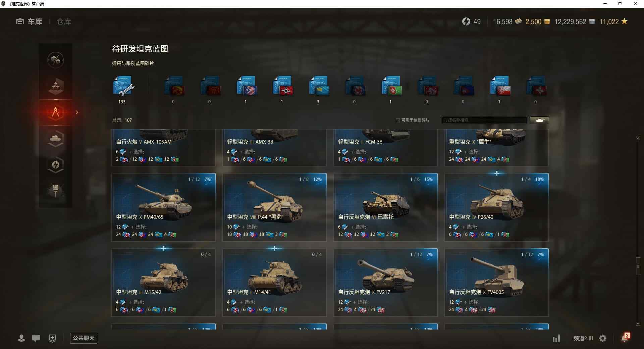The image size is (644, 349).
Task: Switch to the 车库 garage tab
Action: pos(29,21)
